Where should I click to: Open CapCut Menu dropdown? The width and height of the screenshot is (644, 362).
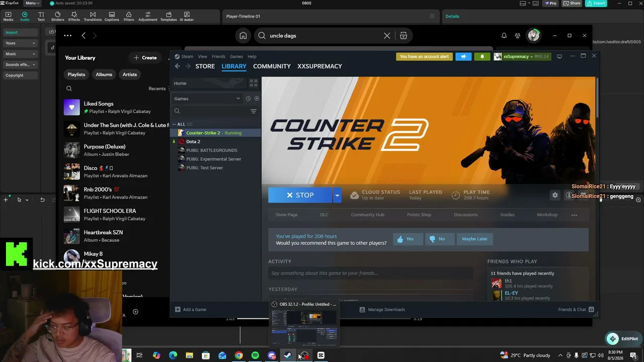[32, 3]
